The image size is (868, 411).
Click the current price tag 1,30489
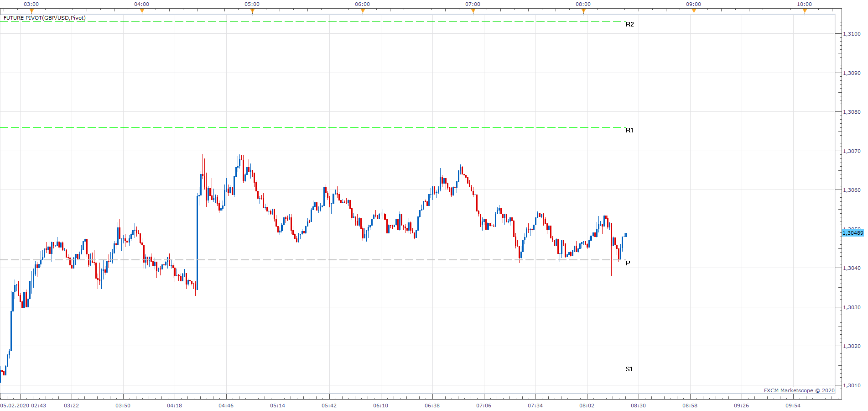(852, 233)
